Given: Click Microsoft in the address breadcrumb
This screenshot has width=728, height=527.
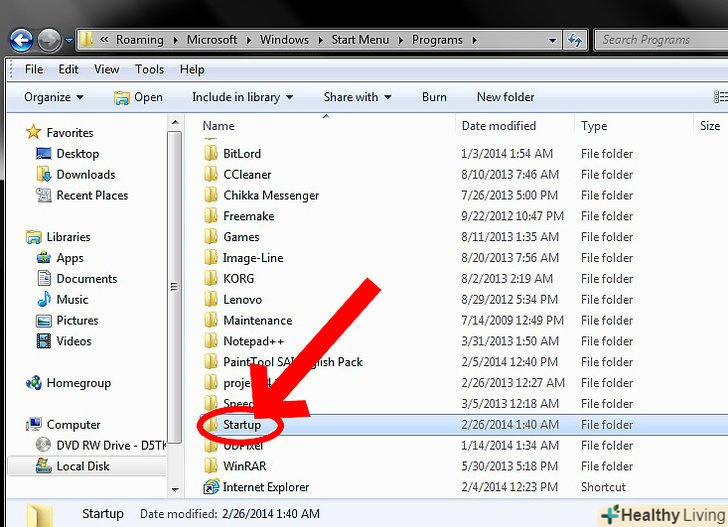Looking at the screenshot, I should pos(212,40).
